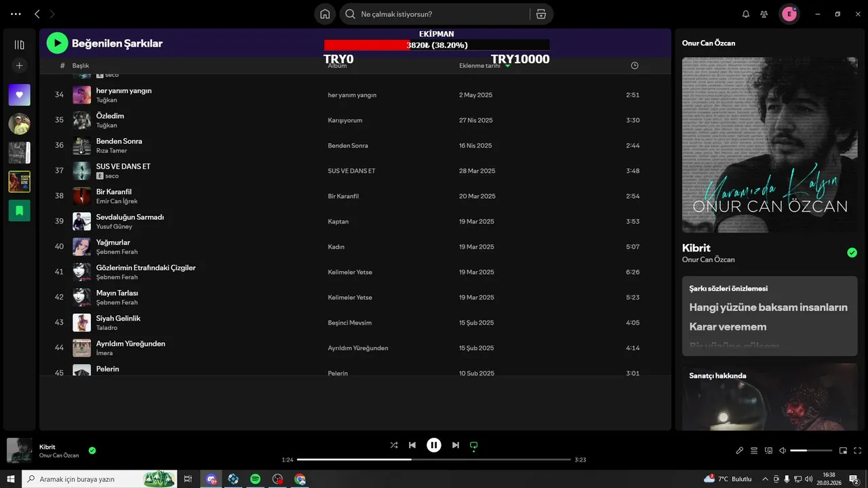The width and height of the screenshot is (868, 488).
Task: Click Windows search box Aramak için buraya yazın
Action: pos(100,479)
